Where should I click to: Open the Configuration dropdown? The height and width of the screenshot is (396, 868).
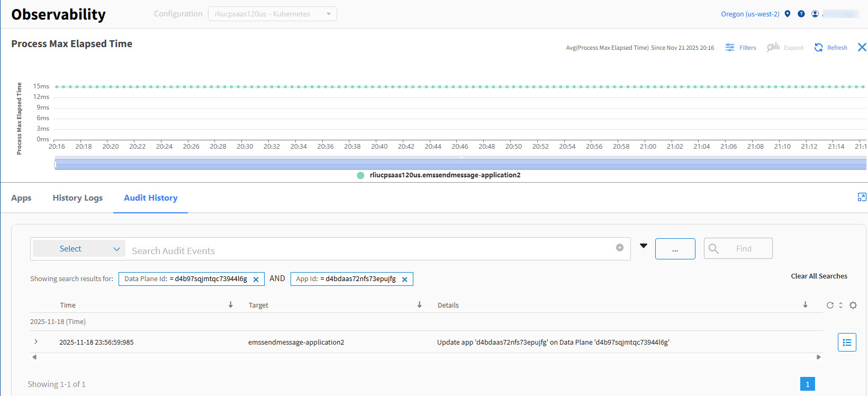(x=273, y=14)
